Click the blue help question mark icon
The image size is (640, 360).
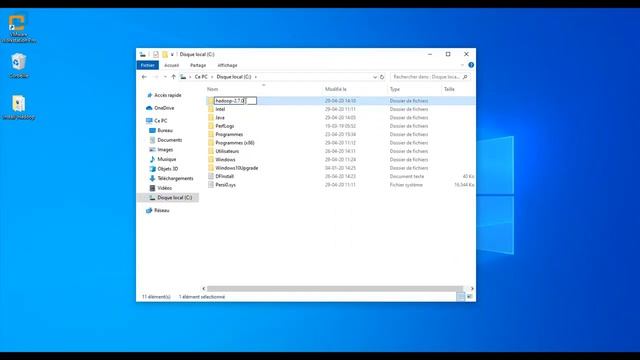point(471,65)
